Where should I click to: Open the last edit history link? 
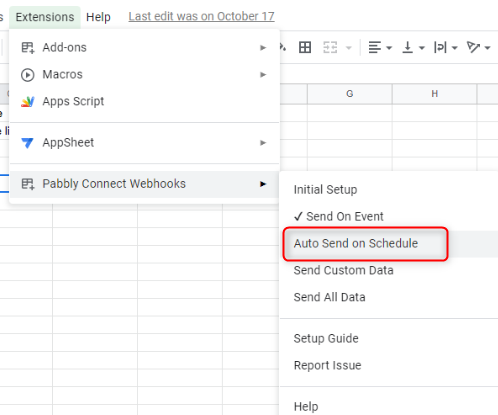[x=201, y=16]
